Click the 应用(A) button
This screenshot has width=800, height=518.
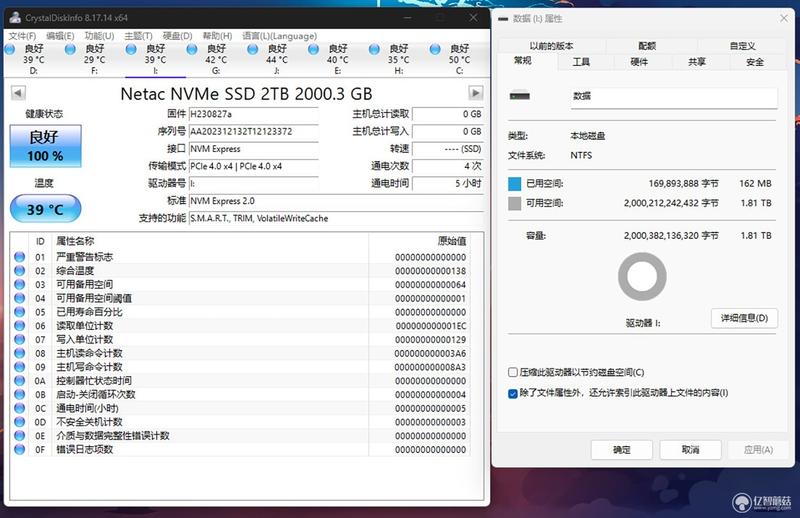758,450
